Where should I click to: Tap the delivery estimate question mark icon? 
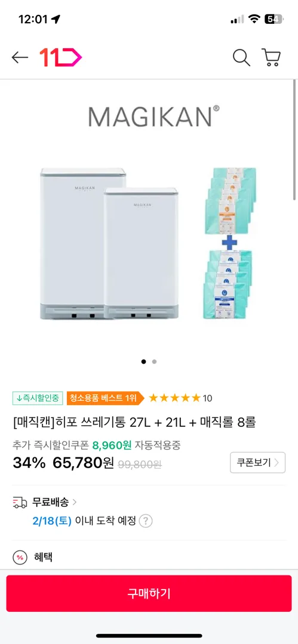tap(145, 521)
